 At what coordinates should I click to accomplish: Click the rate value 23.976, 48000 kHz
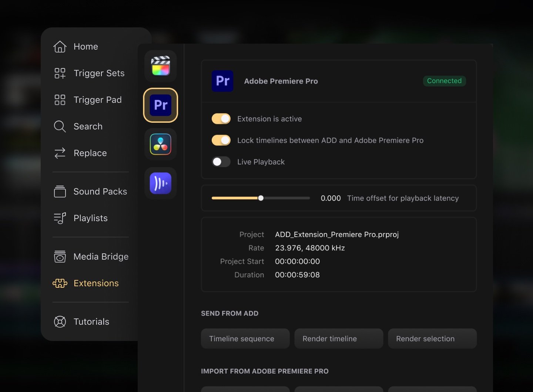click(310, 248)
